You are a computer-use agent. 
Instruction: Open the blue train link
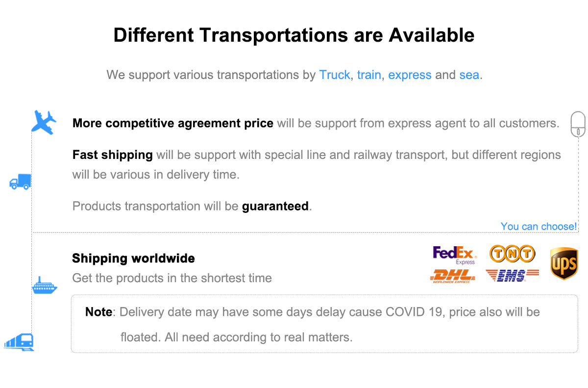pos(369,75)
